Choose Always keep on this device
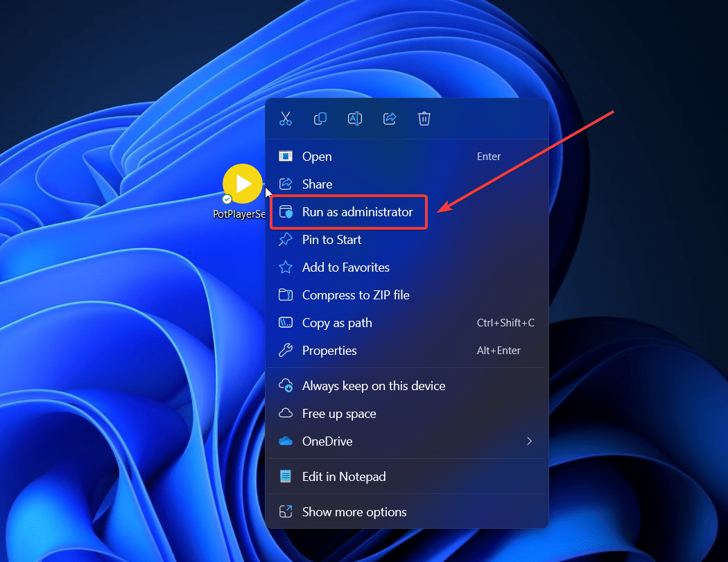Image resolution: width=728 pixels, height=562 pixels. click(407, 386)
